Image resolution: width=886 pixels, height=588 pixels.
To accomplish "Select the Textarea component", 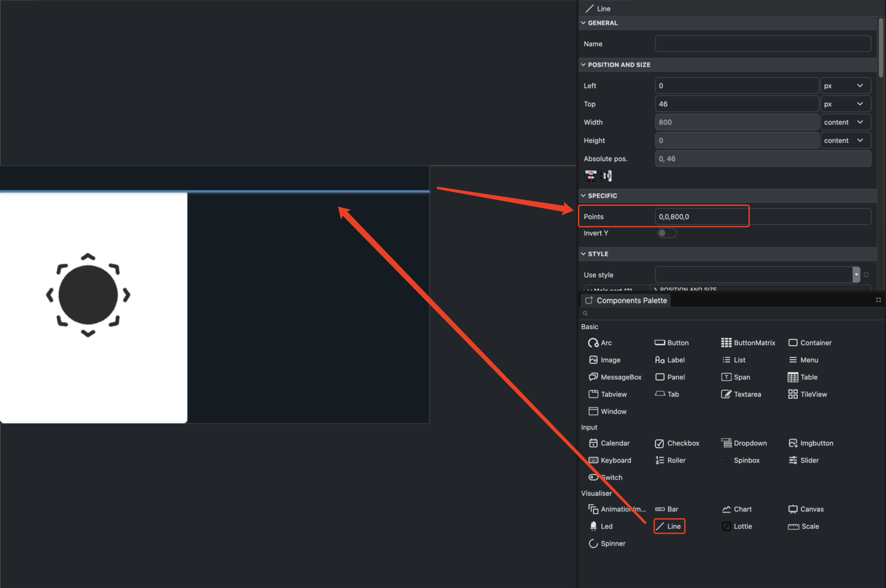I will [x=741, y=394].
